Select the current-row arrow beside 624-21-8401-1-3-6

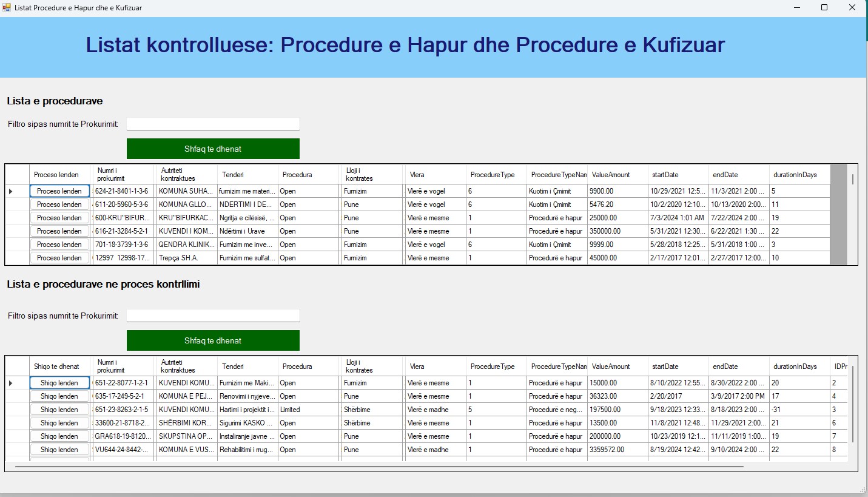click(x=10, y=191)
